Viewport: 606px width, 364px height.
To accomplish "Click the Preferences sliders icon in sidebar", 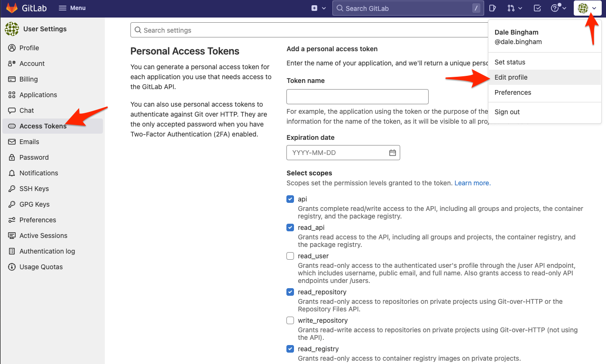I will pos(12,220).
